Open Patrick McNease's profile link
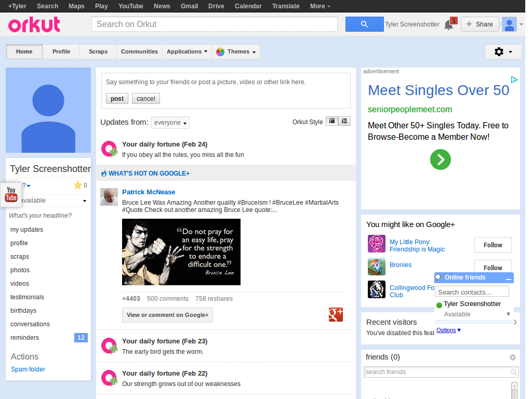The width and height of the screenshot is (532, 399). (x=149, y=192)
